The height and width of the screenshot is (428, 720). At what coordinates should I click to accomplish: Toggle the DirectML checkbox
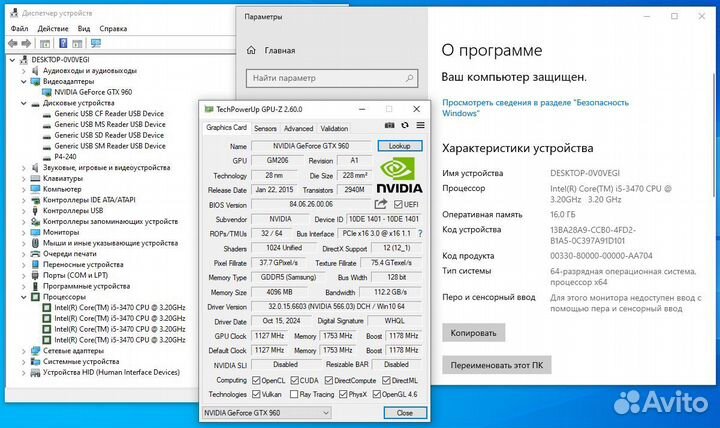point(386,380)
